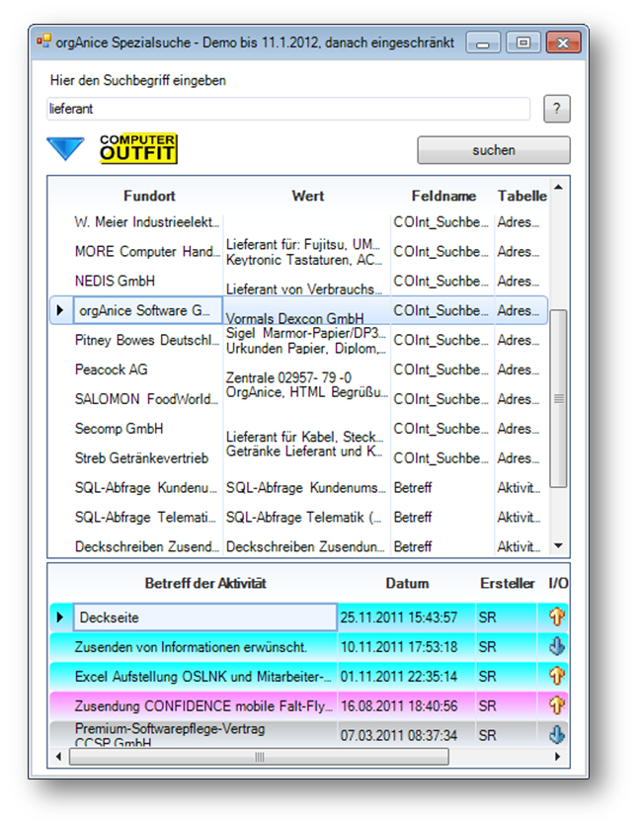Click the Computer Outfit logo
This screenshot has width=644, height=824.
click(138, 149)
